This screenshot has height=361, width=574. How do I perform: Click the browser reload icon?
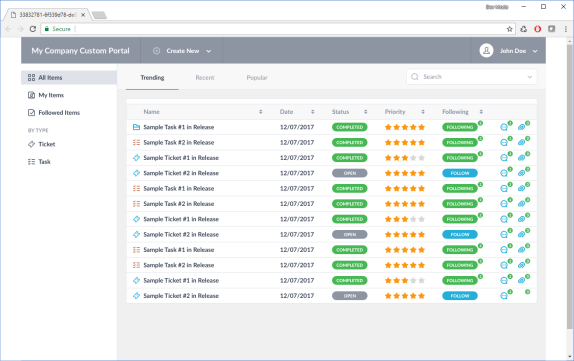33,29
